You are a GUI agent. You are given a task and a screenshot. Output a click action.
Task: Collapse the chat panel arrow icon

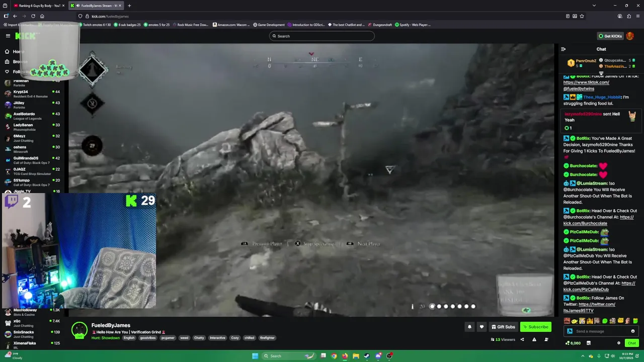[563, 49]
